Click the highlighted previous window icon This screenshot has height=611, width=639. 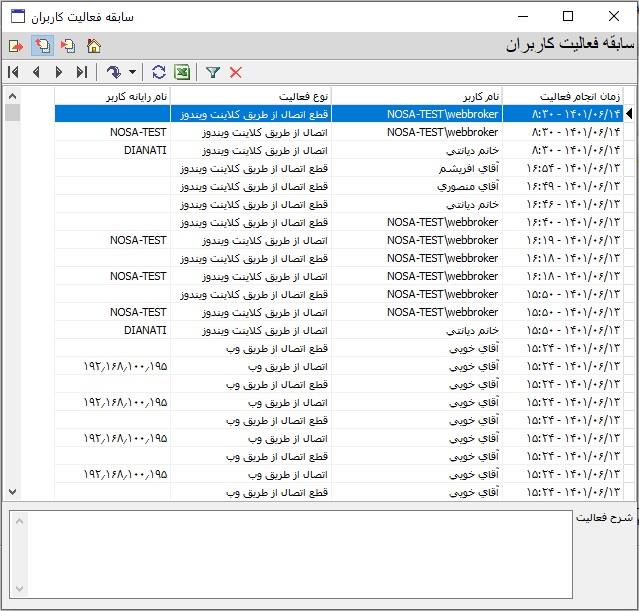[x=42, y=46]
